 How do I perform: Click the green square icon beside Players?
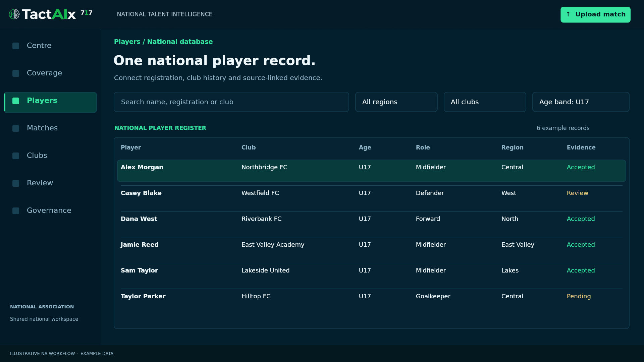16,101
